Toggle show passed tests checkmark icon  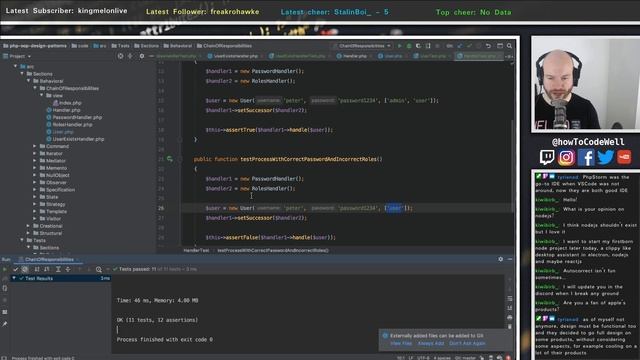16,269
